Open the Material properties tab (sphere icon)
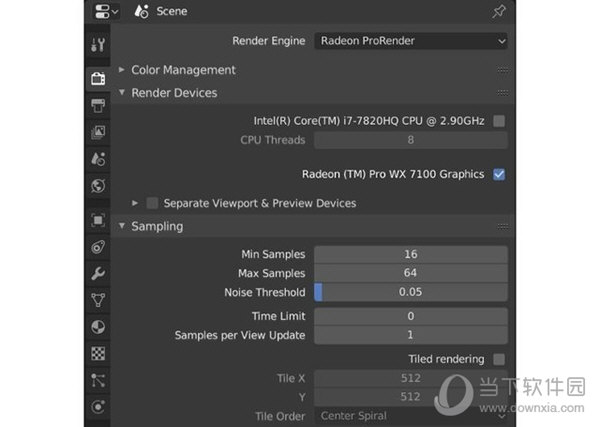Screen dimensions: 600x427 [x=98, y=327]
